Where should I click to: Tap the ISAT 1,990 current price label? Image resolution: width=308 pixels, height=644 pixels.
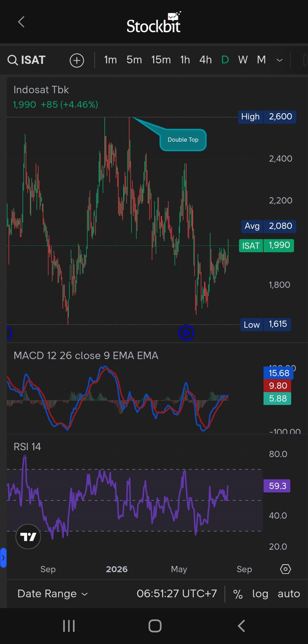point(266,245)
